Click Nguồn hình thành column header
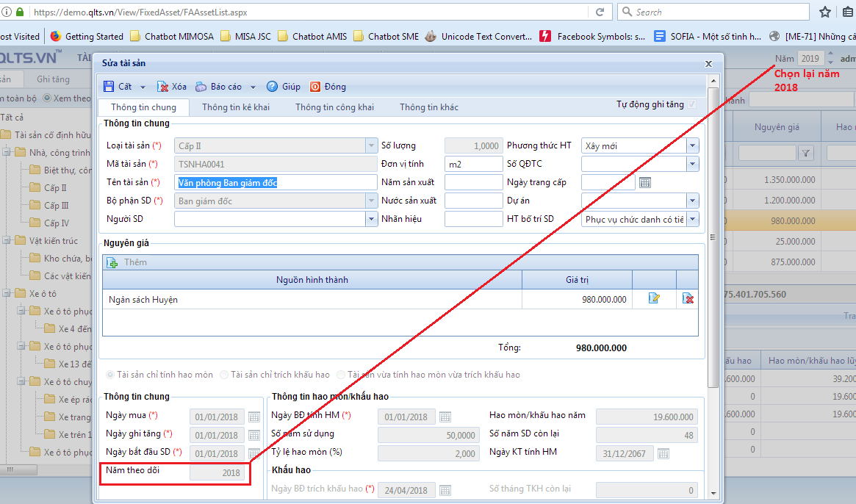Image resolution: width=856 pixels, height=504 pixels. coord(312,280)
